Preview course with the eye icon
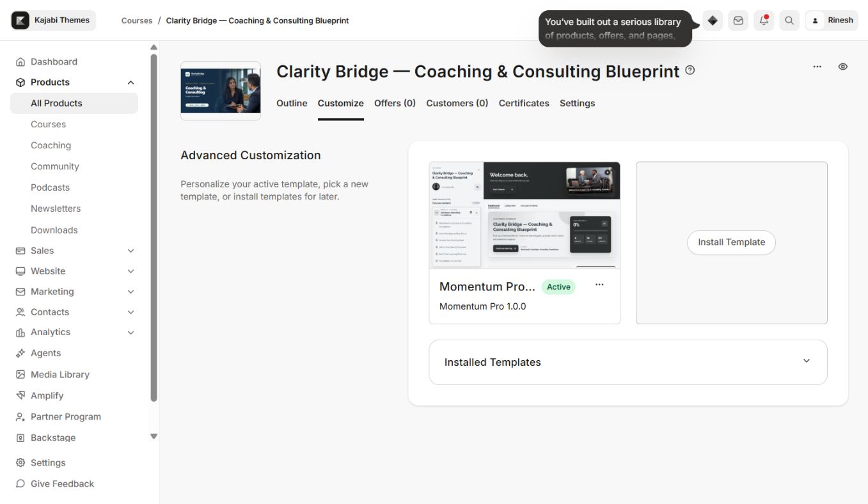868x504 pixels. point(843,67)
